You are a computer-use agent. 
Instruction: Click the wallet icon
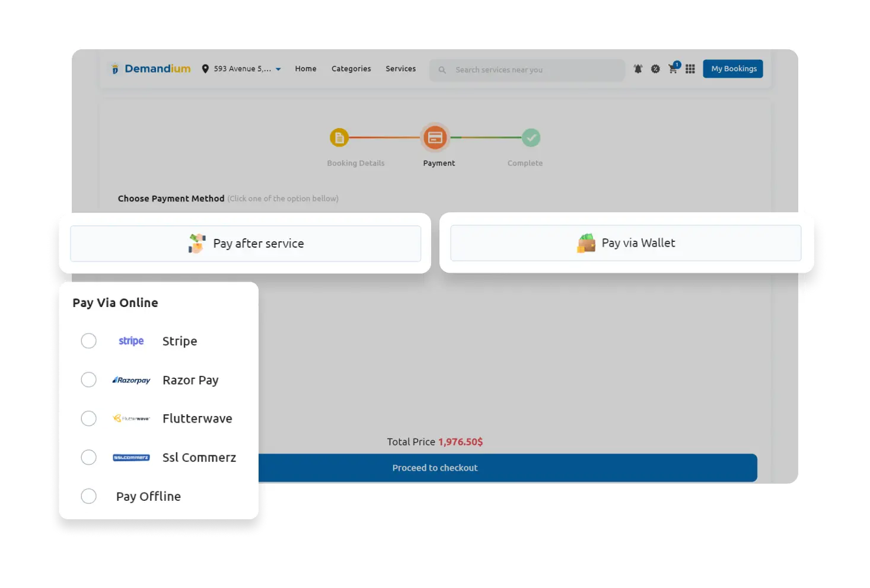click(x=586, y=243)
